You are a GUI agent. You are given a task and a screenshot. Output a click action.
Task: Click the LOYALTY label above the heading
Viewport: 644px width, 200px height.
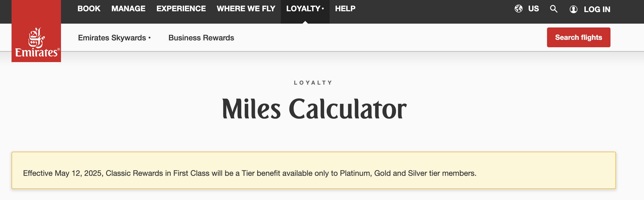(313, 83)
